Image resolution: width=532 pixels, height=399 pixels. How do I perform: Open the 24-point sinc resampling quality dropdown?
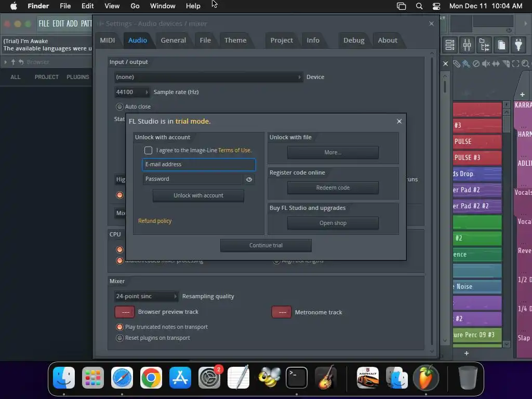pyautogui.click(x=146, y=296)
